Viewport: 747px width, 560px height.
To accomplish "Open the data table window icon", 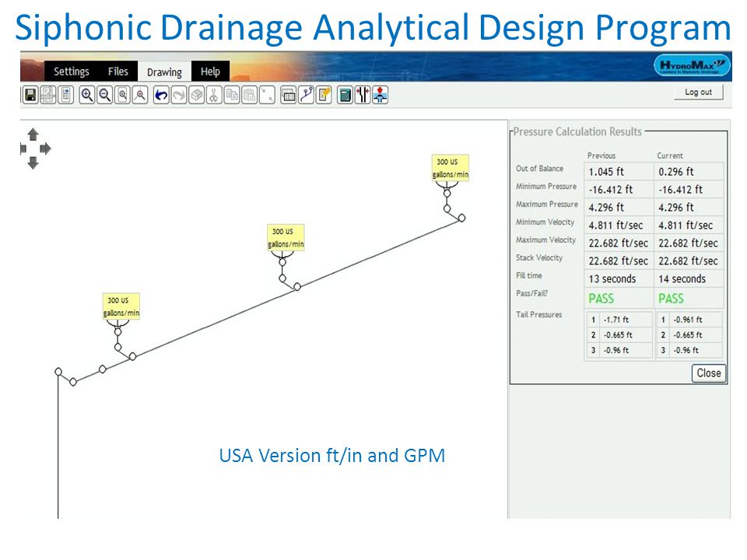I will [x=288, y=95].
